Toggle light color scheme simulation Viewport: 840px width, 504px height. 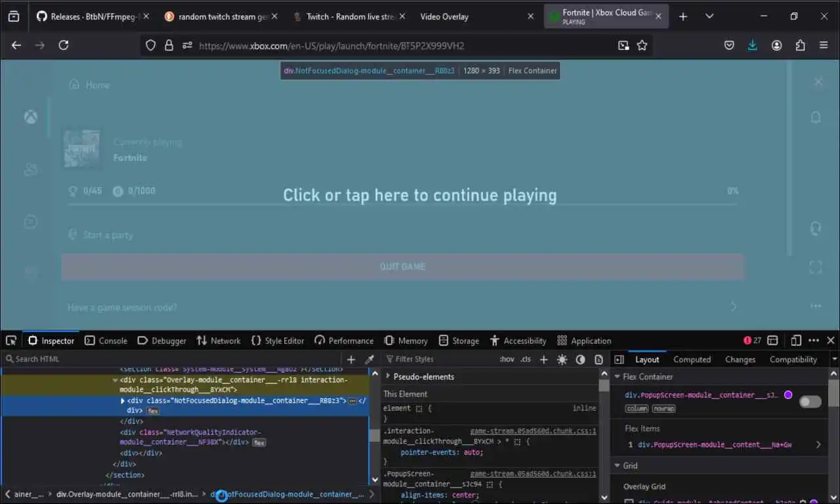(562, 359)
